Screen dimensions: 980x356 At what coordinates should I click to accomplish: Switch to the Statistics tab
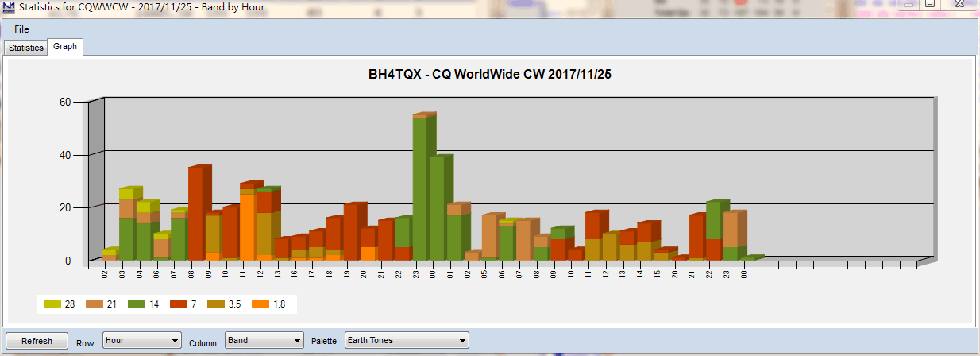(x=26, y=48)
